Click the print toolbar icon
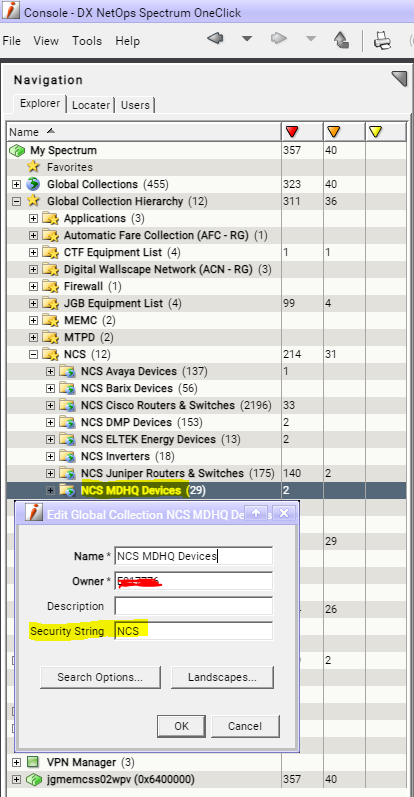This screenshot has height=797, width=414. pos(382,40)
